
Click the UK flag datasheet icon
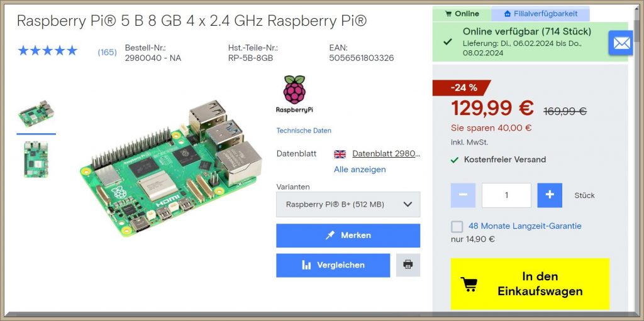tap(340, 154)
